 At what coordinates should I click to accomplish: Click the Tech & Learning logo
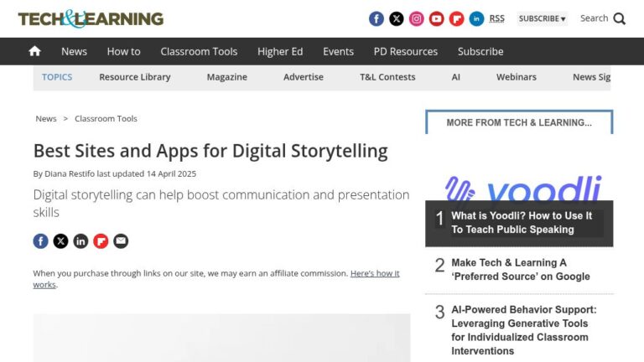tap(91, 19)
